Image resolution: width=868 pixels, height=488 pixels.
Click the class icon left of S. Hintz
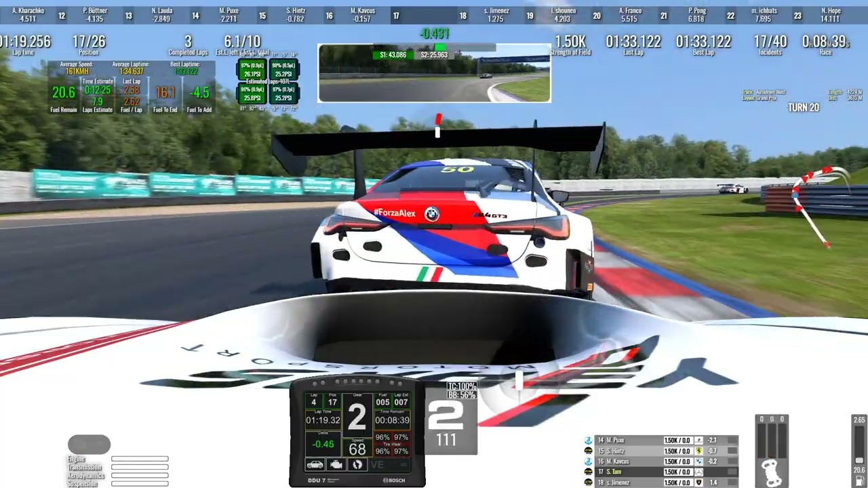pyautogui.click(x=588, y=451)
